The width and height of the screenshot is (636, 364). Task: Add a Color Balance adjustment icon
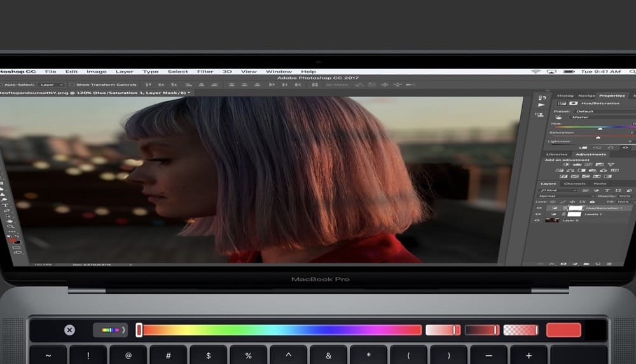[570, 170]
